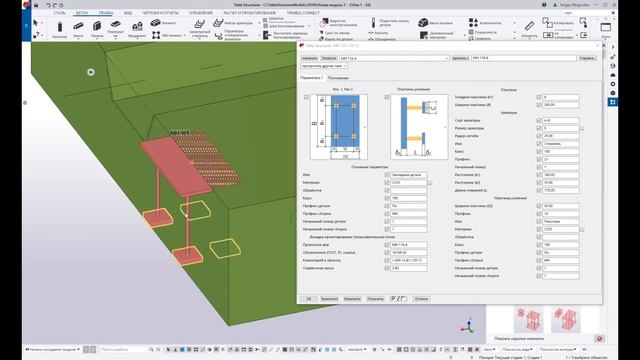Click the ЖБ элемент icon
Viewport: 640px width, 360px height.
[x=156, y=36]
